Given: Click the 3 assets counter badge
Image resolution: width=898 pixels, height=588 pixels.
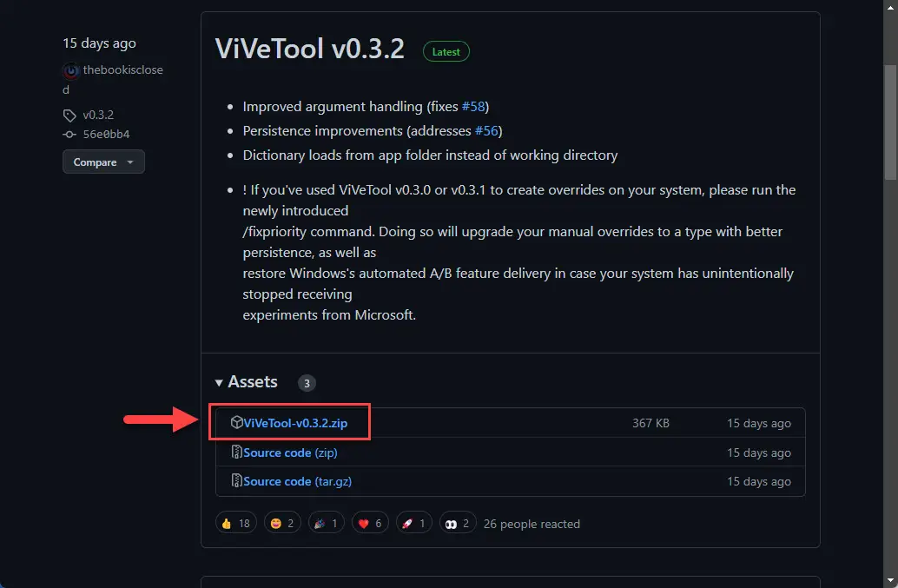Looking at the screenshot, I should pos(307,382).
